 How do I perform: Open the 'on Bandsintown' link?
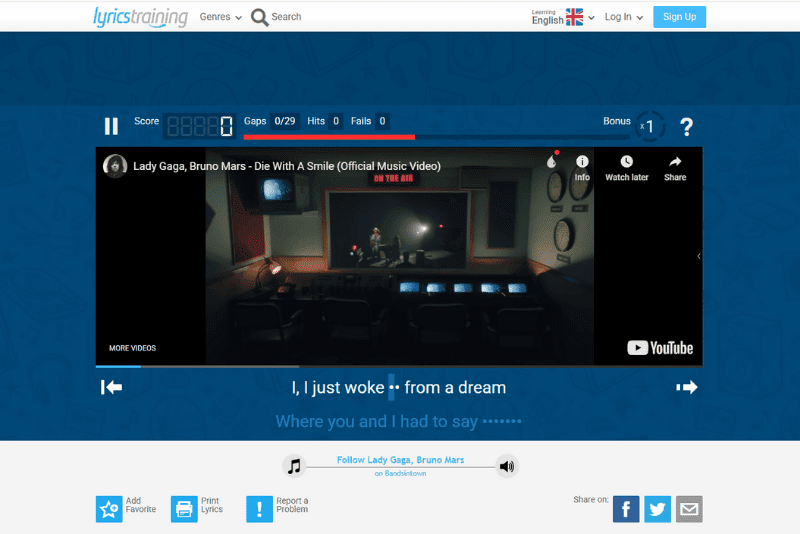tap(401, 473)
